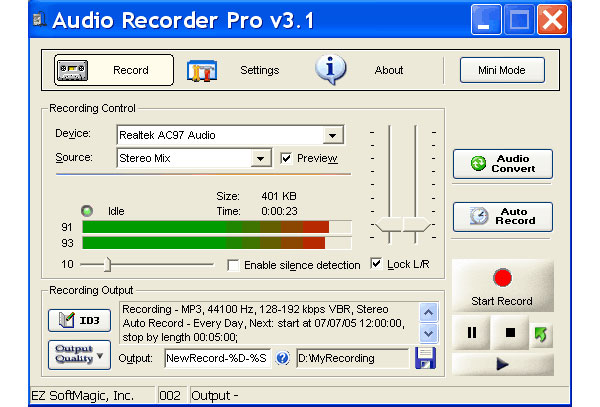Image resolution: width=600 pixels, height=407 pixels.
Task: Expand the Device dropdown arrow
Action: pyautogui.click(x=333, y=135)
